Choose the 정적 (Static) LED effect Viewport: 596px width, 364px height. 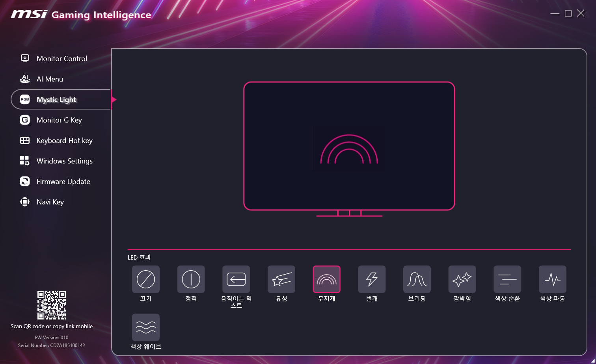click(191, 279)
